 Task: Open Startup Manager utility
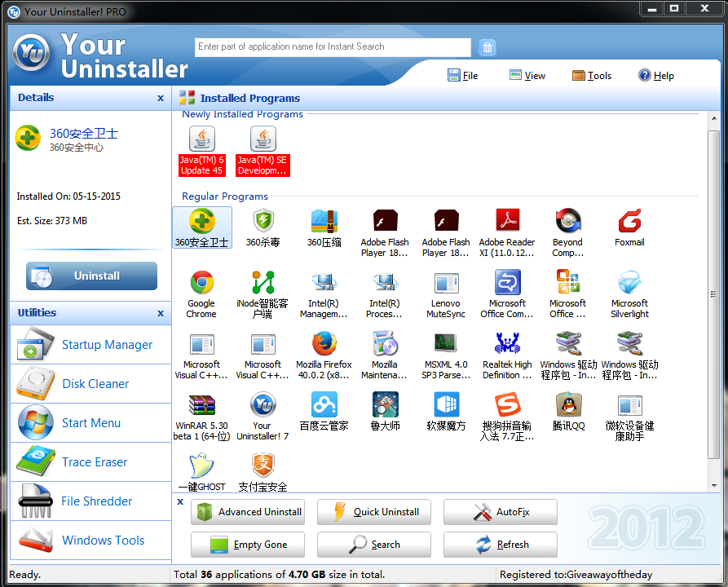click(91, 345)
